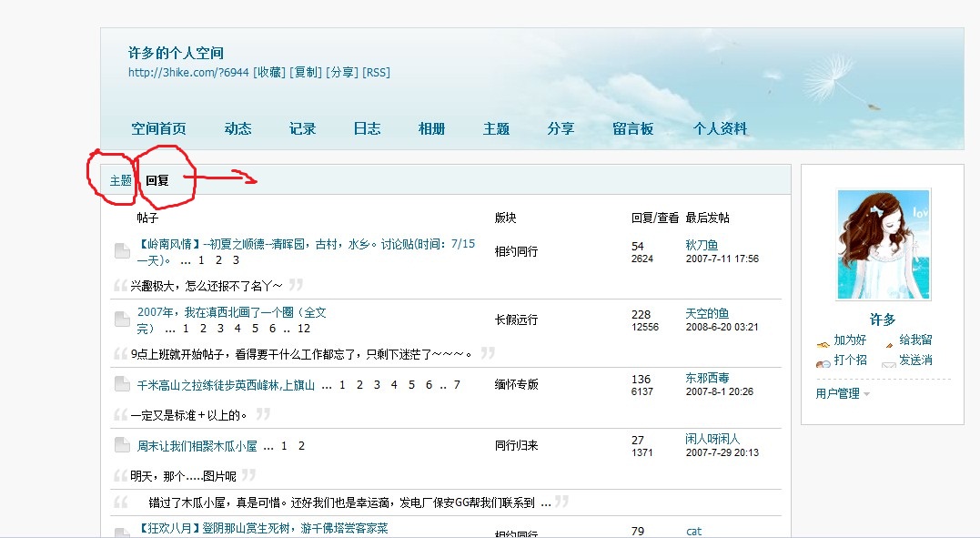
Task: Open 相册 in the space navigation
Action: click(431, 128)
